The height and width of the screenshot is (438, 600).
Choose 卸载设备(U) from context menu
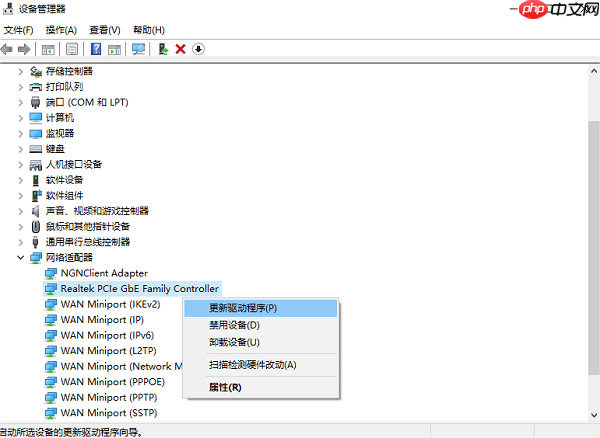pyautogui.click(x=261, y=342)
